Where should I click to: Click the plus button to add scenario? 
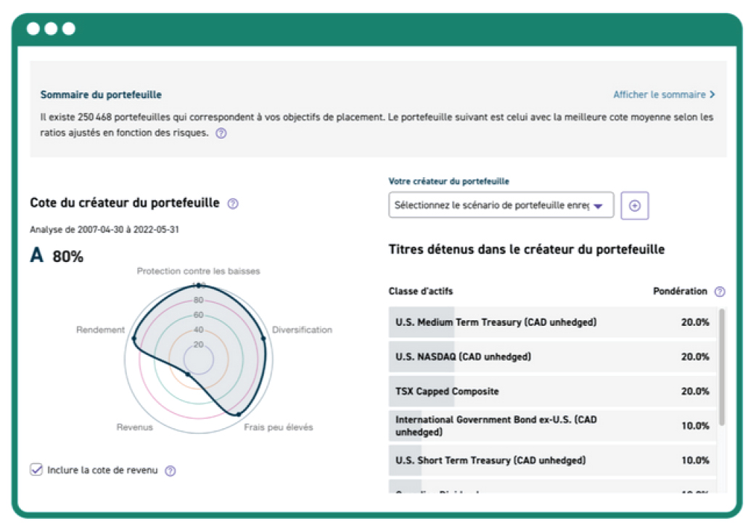pos(635,205)
